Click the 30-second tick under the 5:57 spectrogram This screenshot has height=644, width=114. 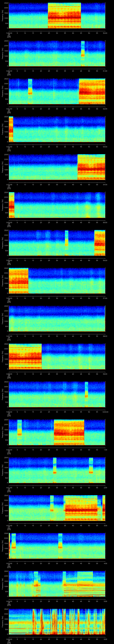[57, 336]
